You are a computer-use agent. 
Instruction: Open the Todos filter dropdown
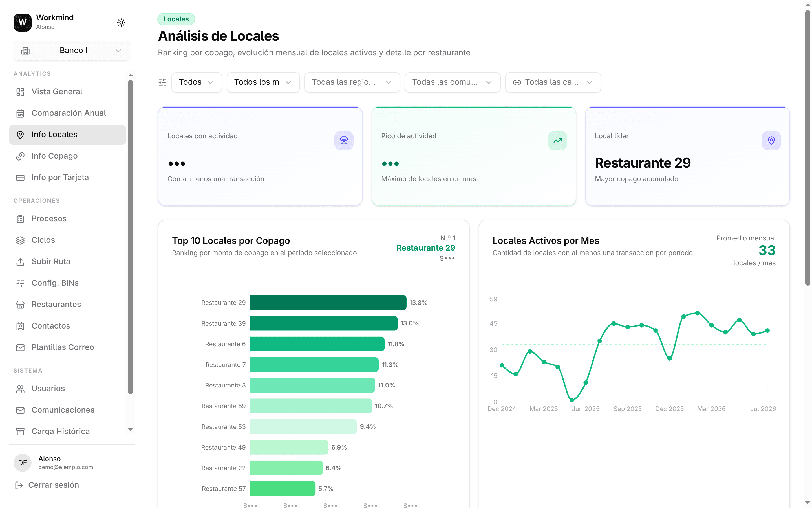click(x=197, y=82)
